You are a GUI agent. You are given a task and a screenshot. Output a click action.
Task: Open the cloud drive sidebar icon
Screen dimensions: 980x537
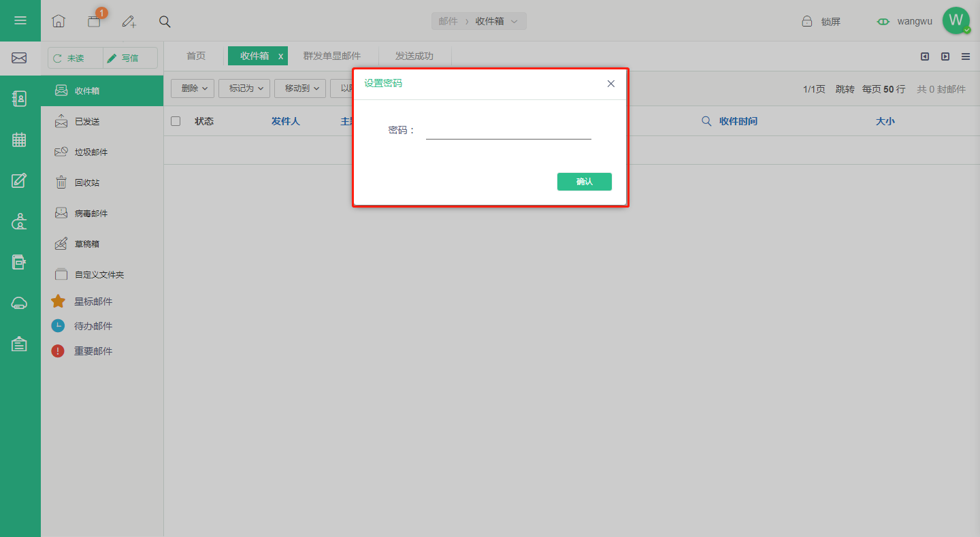click(20, 303)
